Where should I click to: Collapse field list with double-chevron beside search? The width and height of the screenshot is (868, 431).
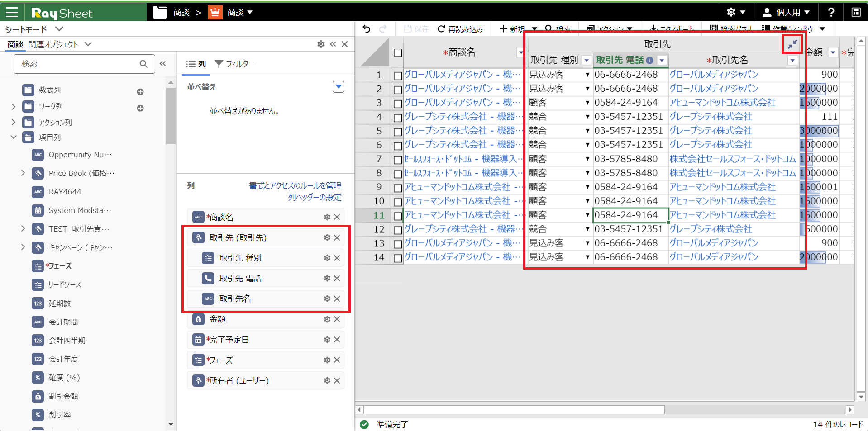163,64
